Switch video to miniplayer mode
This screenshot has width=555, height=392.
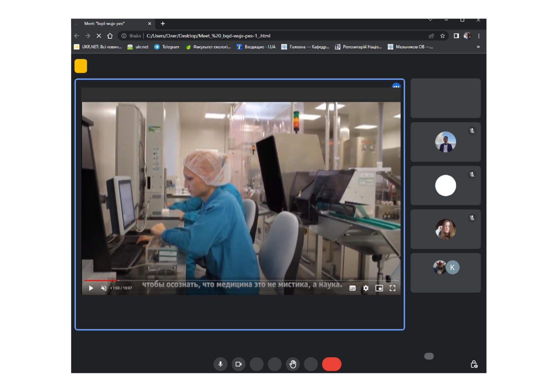[379, 288]
